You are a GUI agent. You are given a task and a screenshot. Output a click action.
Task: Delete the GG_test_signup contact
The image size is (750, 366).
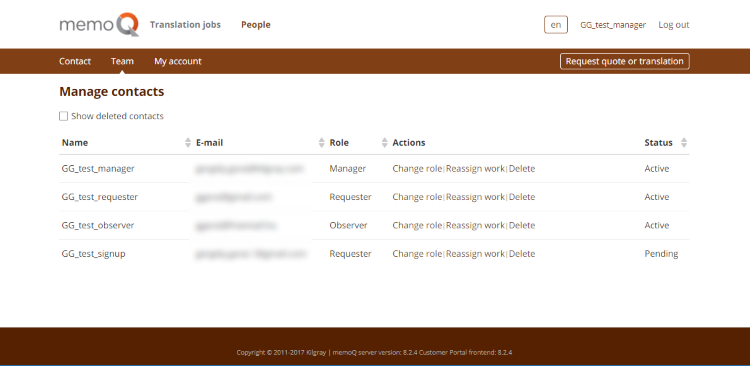tap(522, 254)
